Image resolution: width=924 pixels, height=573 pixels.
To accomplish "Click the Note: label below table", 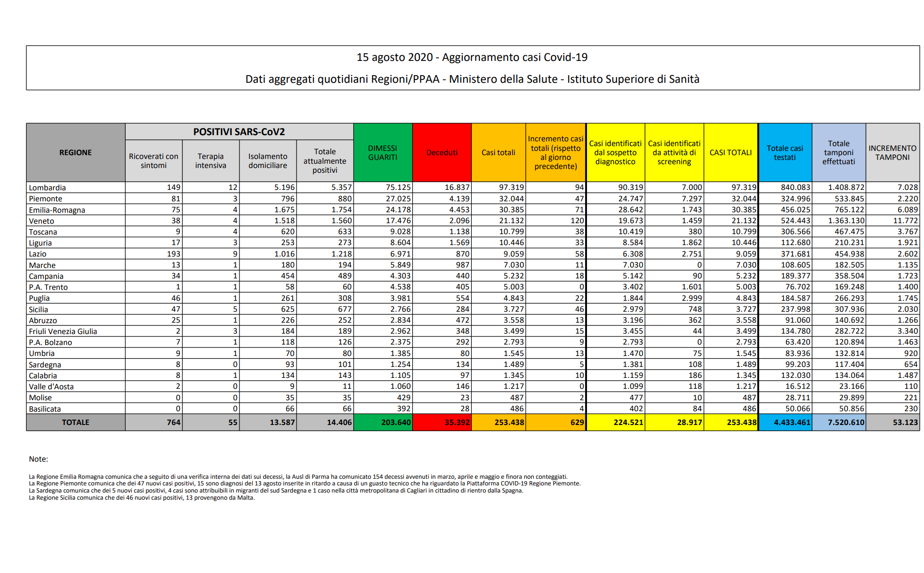I will 39,459.
